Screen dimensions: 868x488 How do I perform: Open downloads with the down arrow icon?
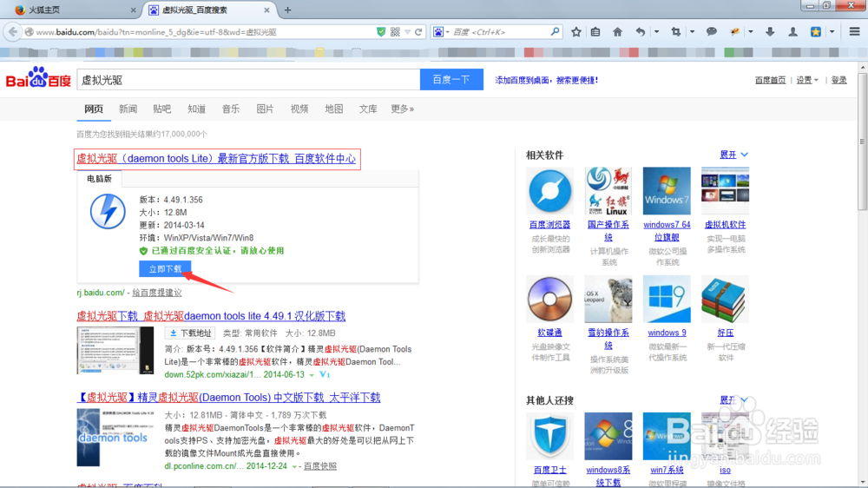(770, 32)
